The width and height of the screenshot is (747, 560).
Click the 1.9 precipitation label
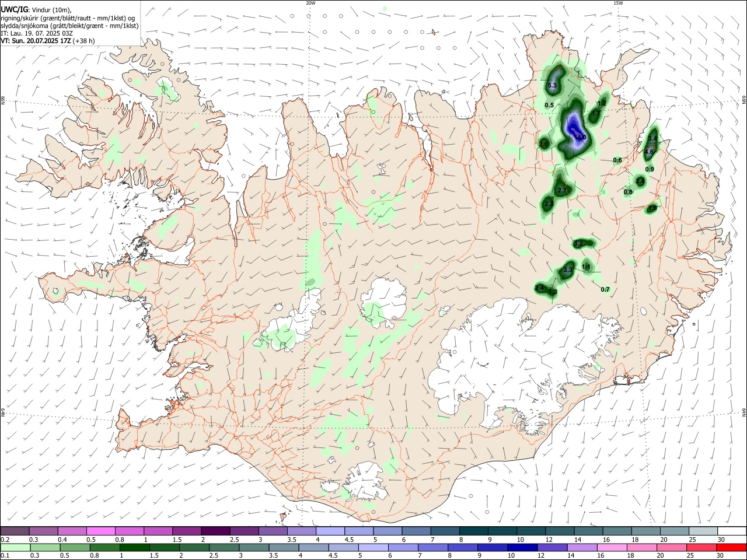pyautogui.click(x=652, y=208)
